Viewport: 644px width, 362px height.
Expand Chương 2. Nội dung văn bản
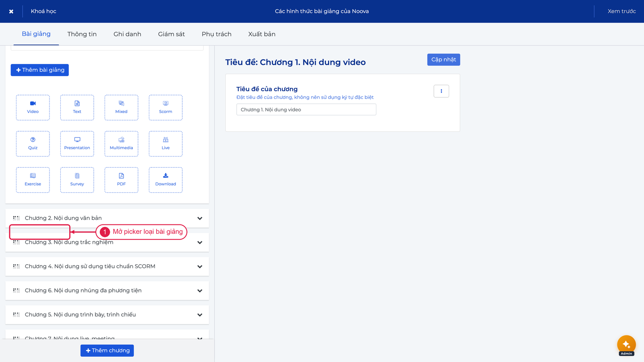point(200,218)
